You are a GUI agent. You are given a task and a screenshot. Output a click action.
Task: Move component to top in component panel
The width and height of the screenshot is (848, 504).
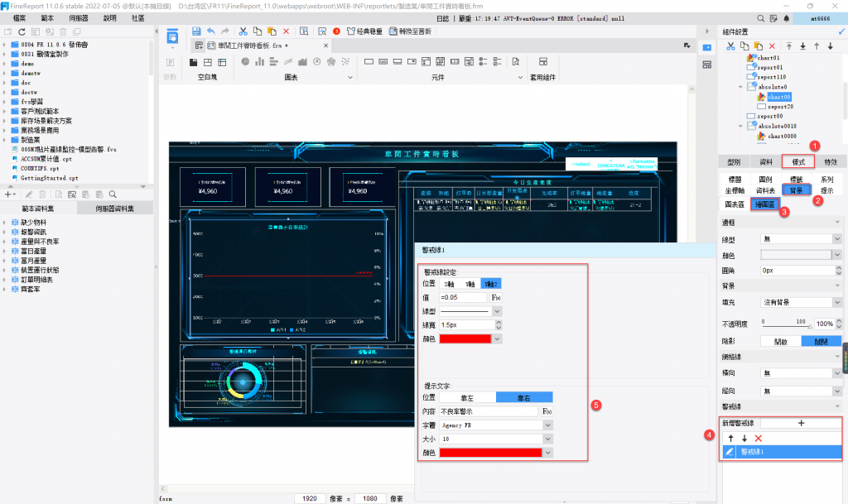(x=789, y=46)
